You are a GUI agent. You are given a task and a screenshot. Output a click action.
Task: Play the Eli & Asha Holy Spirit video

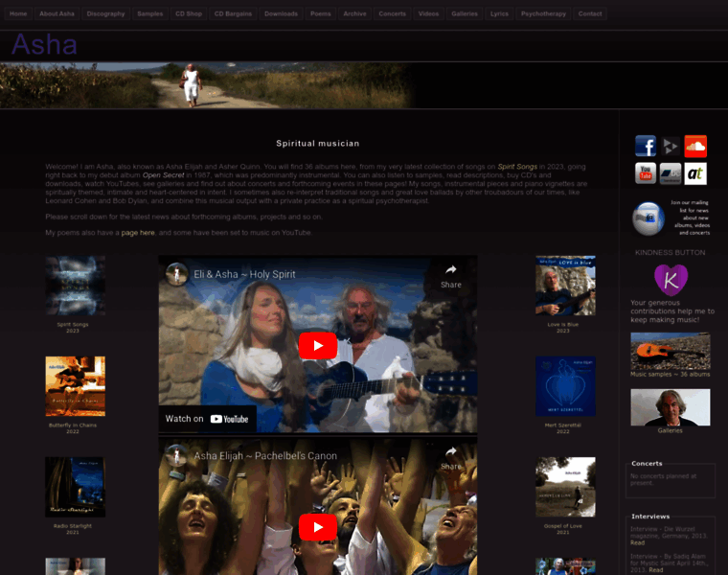318,346
